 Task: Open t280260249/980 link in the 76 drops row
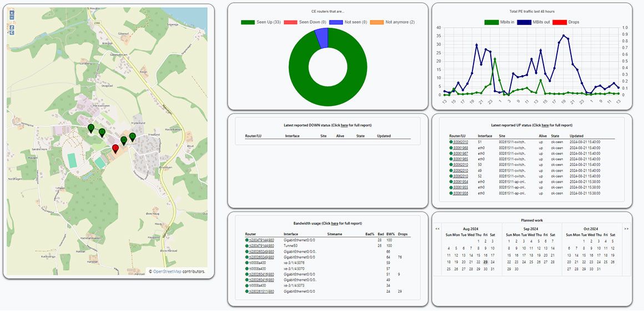pos(261,257)
